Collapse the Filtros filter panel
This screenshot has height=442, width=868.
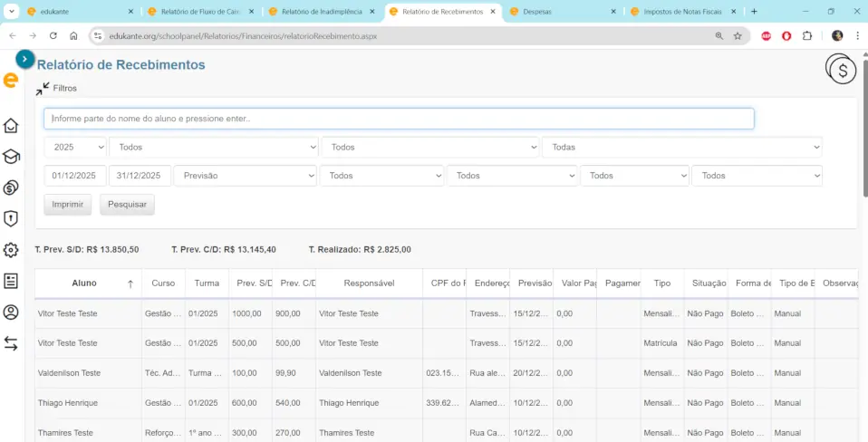click(43, 89)
